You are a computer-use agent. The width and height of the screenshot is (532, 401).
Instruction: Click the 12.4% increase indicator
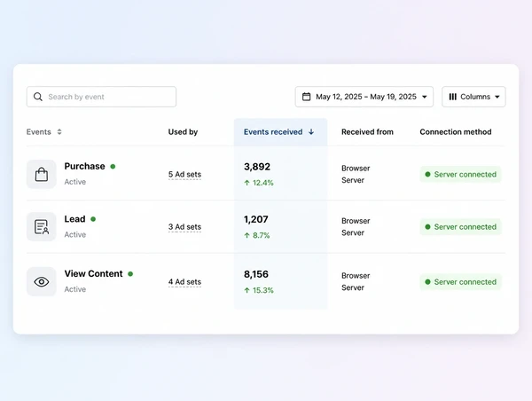[x=259, y=183]
